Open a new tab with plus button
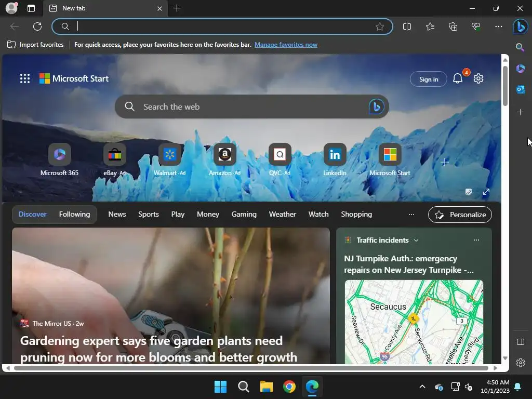The width and height of the screenshot is (532, 399). (x=177, y=8)
